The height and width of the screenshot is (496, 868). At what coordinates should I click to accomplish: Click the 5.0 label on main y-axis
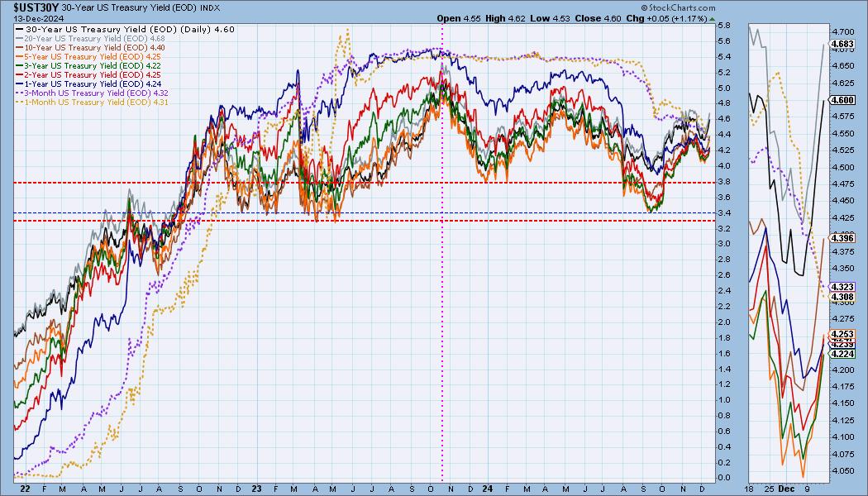(723, 88)
